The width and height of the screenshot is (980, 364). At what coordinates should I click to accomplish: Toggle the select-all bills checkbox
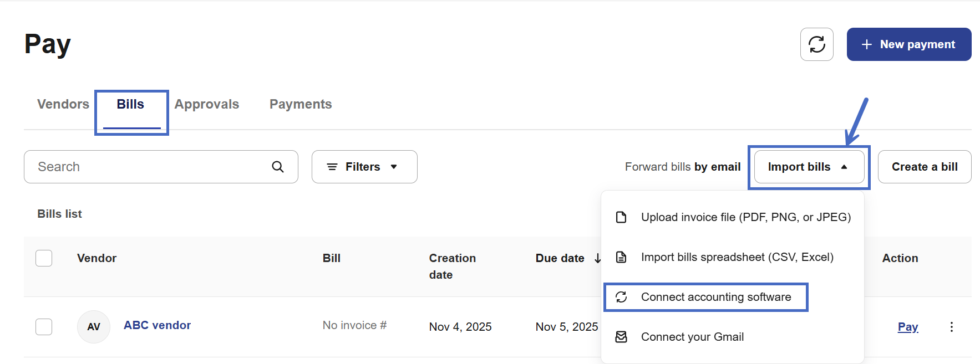[x=44, y=258]
